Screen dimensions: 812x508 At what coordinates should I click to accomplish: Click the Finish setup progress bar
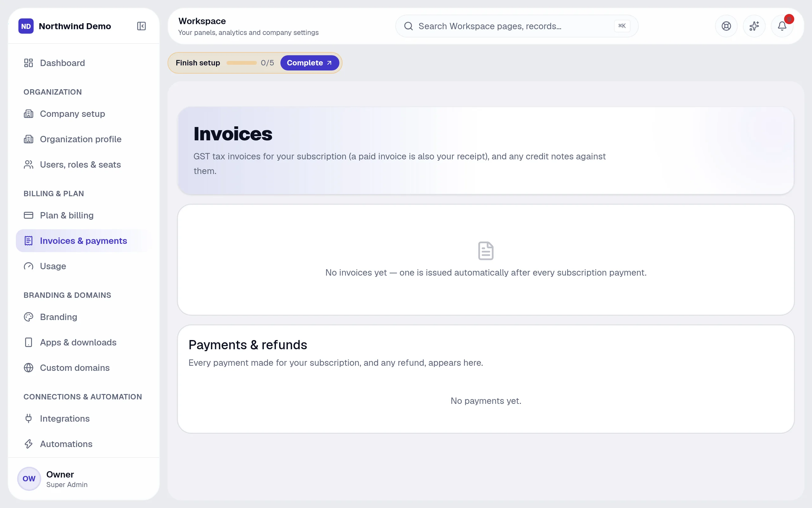tap(241, 63)
